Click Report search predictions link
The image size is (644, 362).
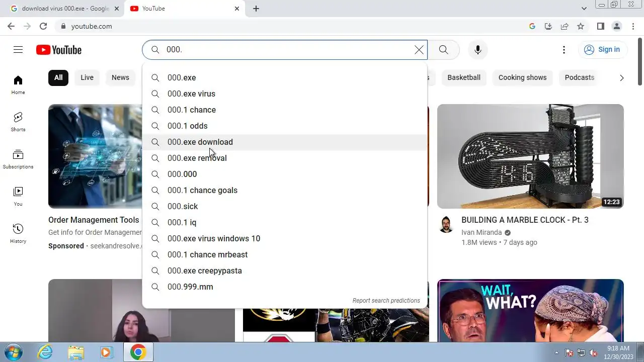tap(386, 301)
